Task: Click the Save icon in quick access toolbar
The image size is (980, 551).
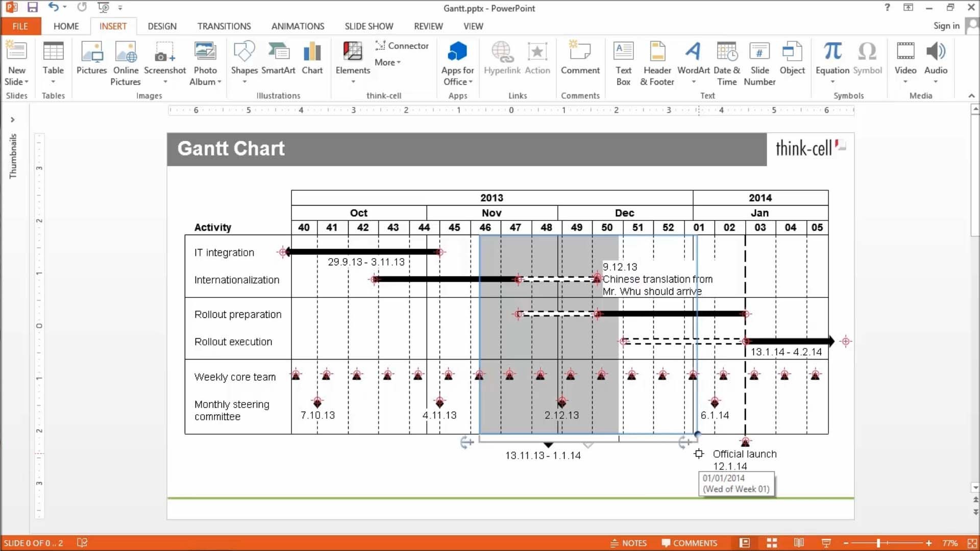Action: 33,7
